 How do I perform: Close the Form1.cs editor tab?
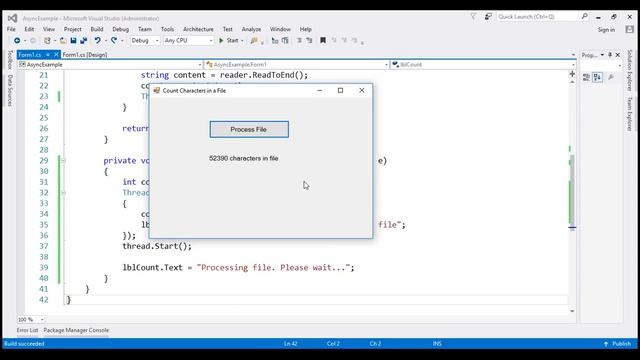tap(56, 54)
